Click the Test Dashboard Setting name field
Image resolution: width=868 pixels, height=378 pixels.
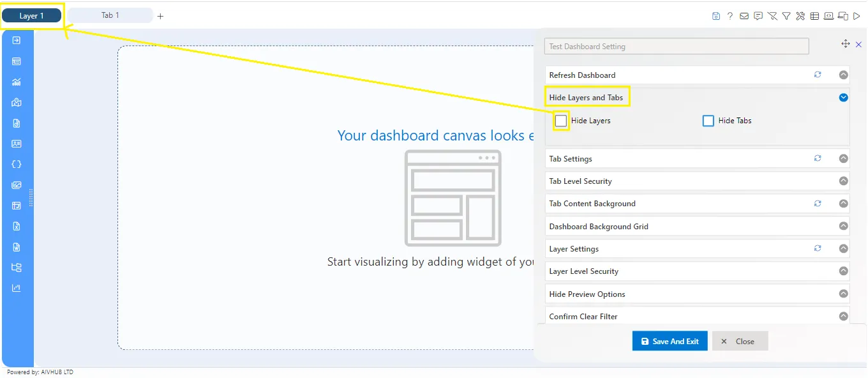[677, 46]
